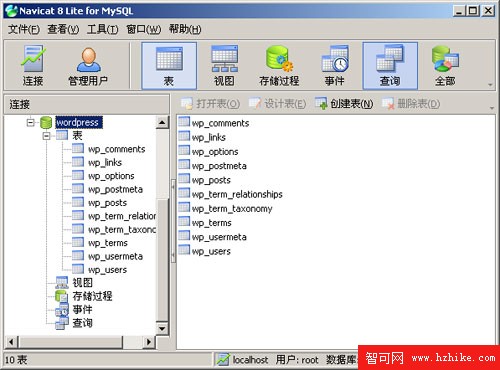
Task: Select wp_users in the connection tree
Action: point(107,270)
